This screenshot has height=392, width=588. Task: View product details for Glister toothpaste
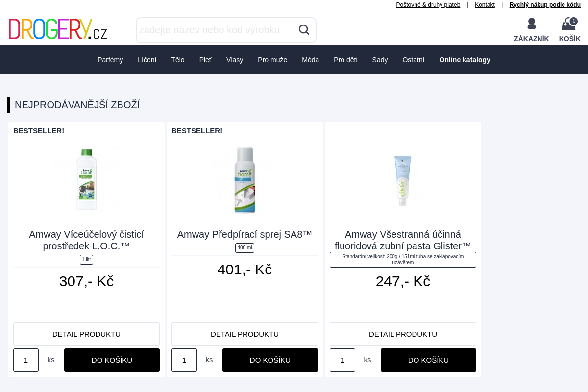[x=403, y=334]
